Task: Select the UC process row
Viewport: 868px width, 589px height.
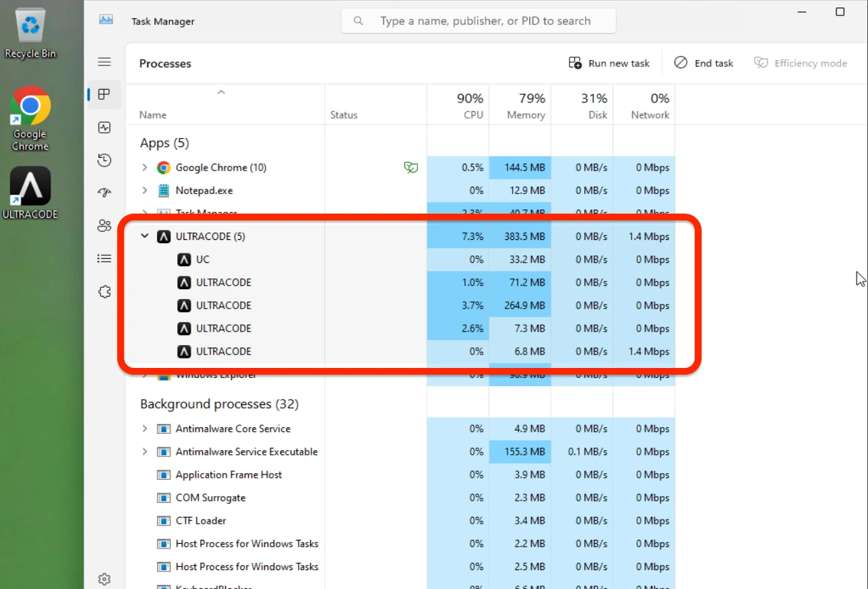Action: pos(400,259)
